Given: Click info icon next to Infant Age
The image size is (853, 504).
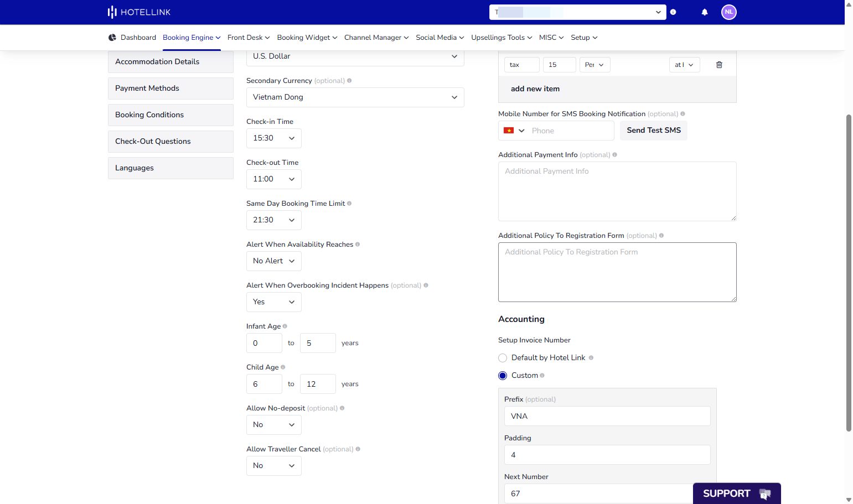Looking at the screenshot, I should [285, 326].
